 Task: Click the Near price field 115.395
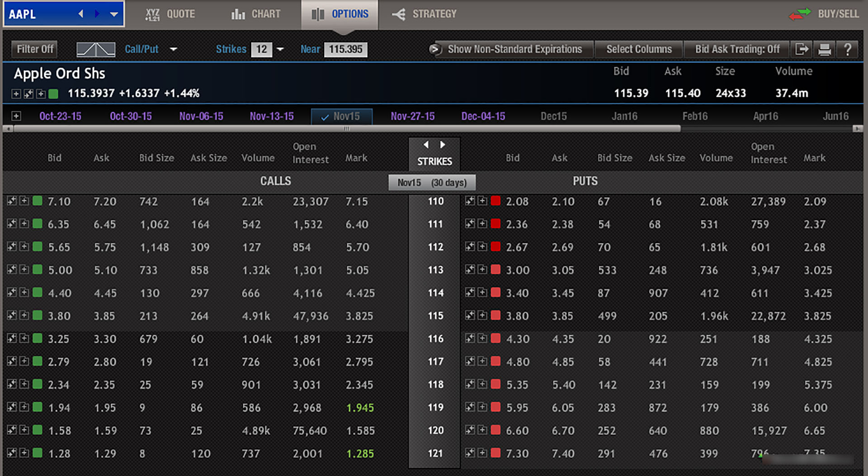(x=345, y=49)
